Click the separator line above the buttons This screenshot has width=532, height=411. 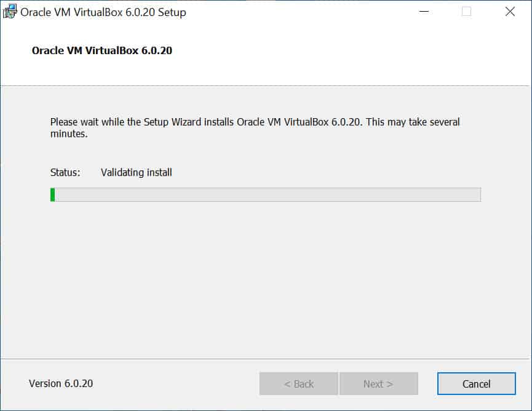[x=264, y=359]
